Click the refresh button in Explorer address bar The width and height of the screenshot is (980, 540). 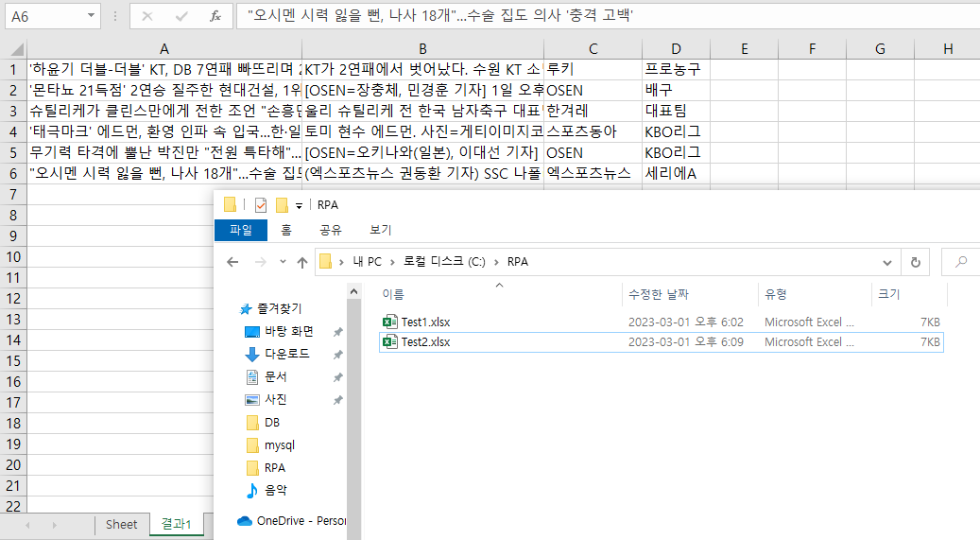click(x=916, y=262)
